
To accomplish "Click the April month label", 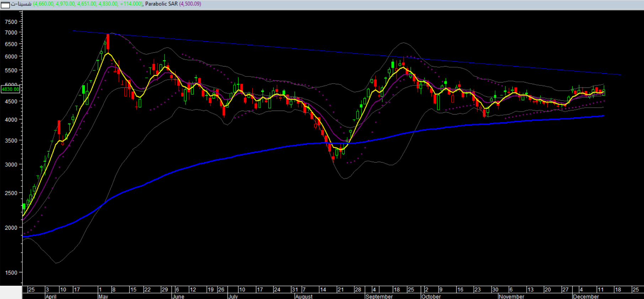I will click(x=51, y=296).
